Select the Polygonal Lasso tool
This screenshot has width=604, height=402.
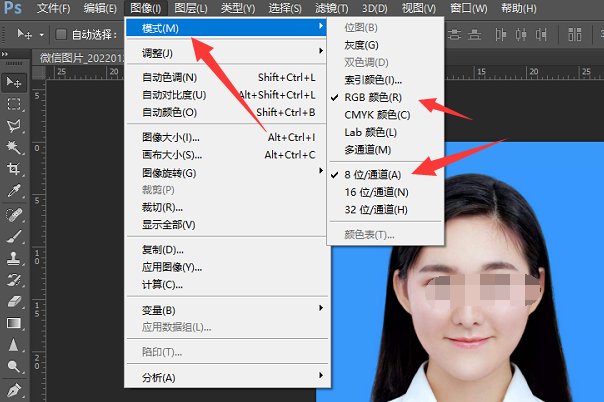pos(14,126)
